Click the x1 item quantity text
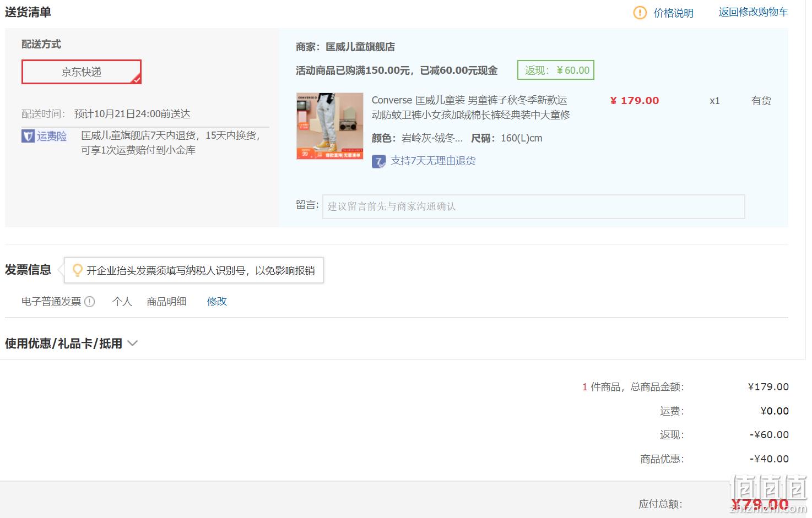This screenshot has height=518, width=812. [x=714, y=101]
